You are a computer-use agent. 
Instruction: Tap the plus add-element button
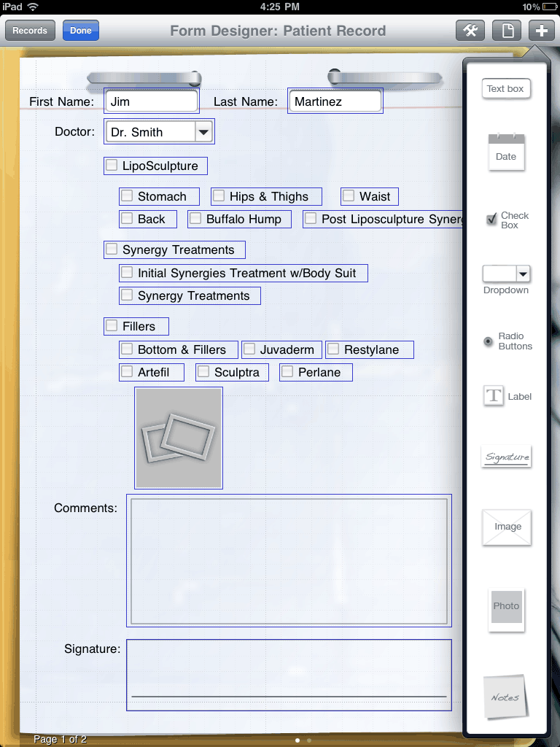542,31
